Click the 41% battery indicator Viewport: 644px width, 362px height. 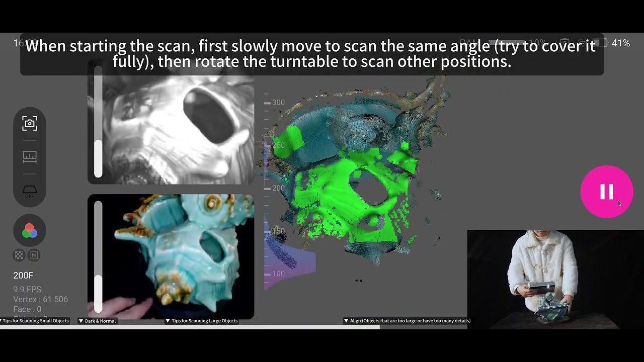coord(621,44)
